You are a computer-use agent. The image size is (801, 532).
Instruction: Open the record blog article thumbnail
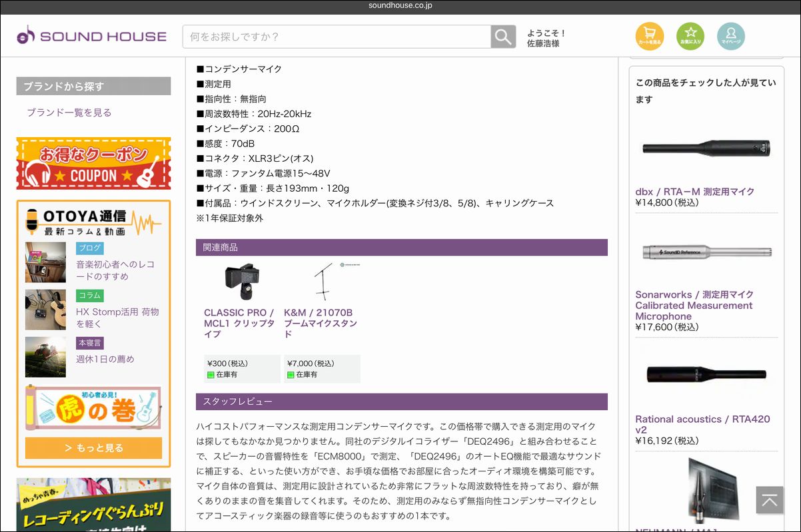(x=46, y=262)
